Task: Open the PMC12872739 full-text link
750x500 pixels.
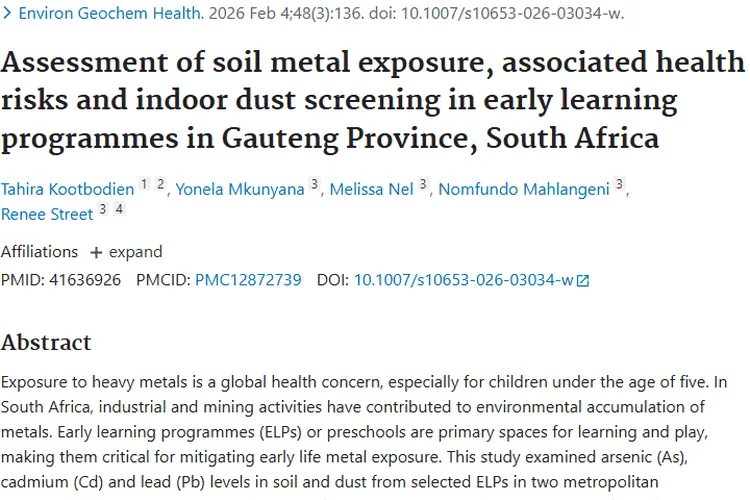Action: [248, 280]
